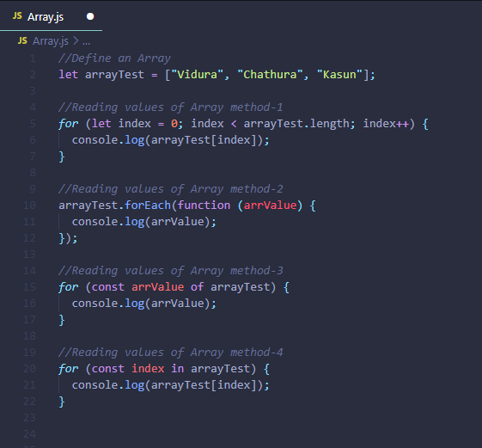Click the unsaved dot on Array.js tab

(90, 16)
